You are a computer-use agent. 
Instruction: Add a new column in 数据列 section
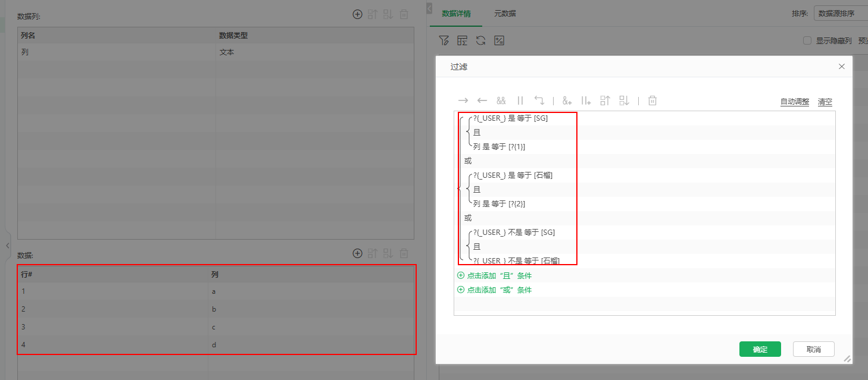point(357,14)
